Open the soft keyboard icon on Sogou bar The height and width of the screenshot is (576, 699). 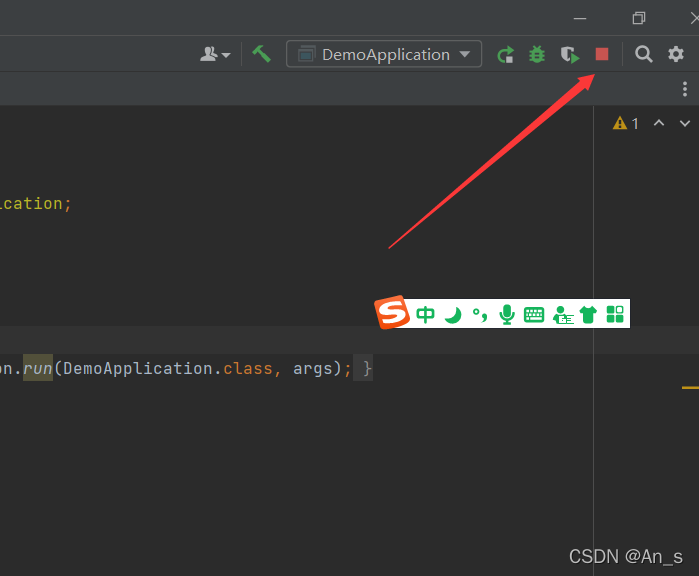point(534,315)
